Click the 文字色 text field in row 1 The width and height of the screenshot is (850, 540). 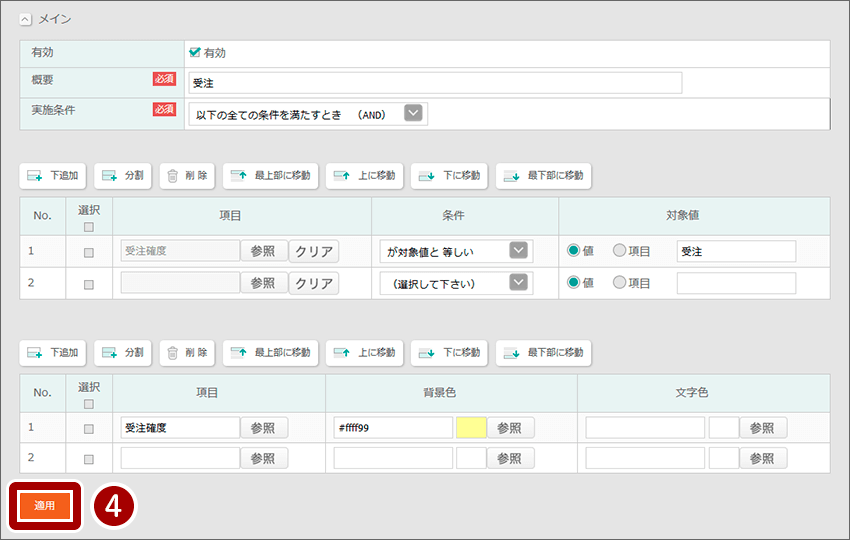(645, 428)
